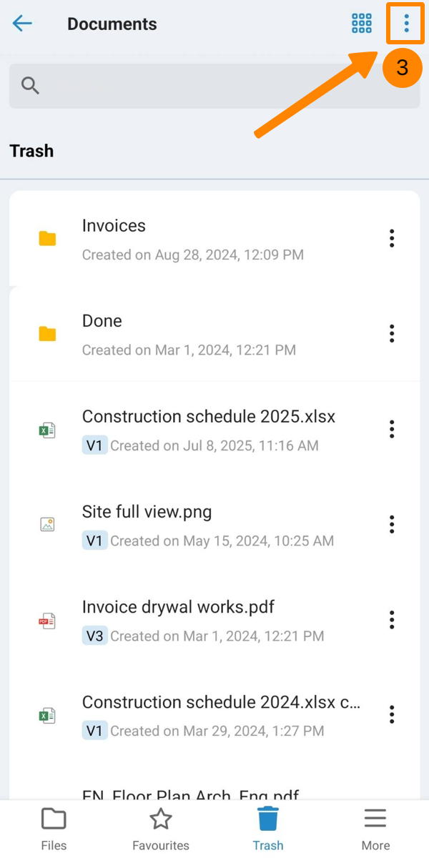The width and height of the screenshot is (429, 868).
Task: Open options for Construction schedule 2024.xlsx
Action: 392,714
